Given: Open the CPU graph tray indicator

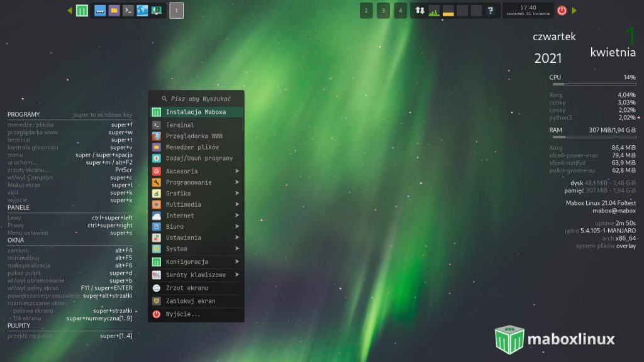Looking at the screenshot, I should coord(433,11).
